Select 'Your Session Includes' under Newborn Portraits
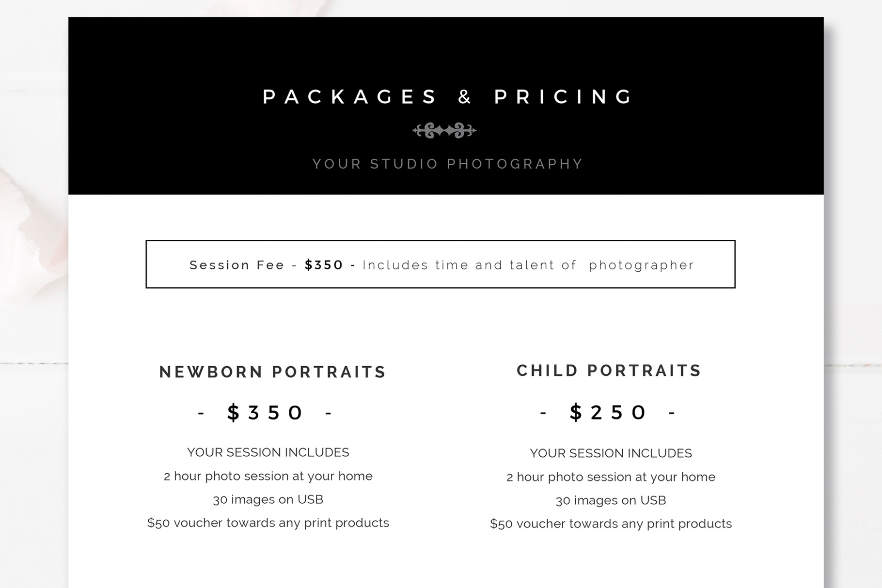This screenshot has height=588, width=882. pos(268,452)
